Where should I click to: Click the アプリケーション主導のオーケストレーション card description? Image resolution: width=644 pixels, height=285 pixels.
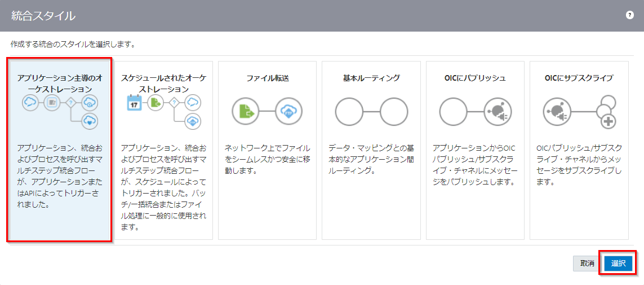(x=59, y=176)
